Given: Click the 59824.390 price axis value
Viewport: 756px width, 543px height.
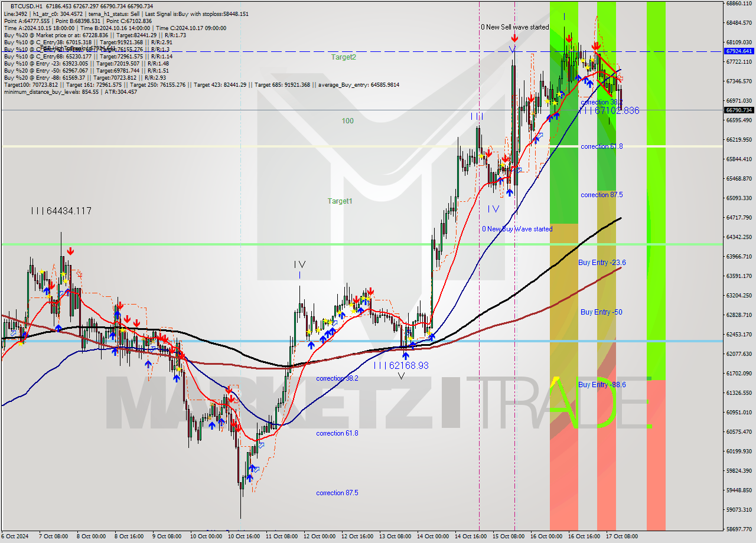Looking at the screenshot, I should (739, 471).
